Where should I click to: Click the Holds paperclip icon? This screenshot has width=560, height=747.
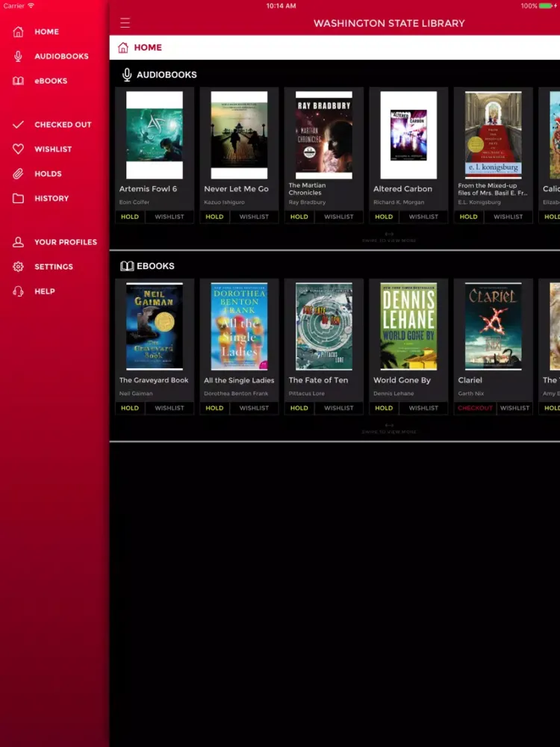(x=18, y=173)
